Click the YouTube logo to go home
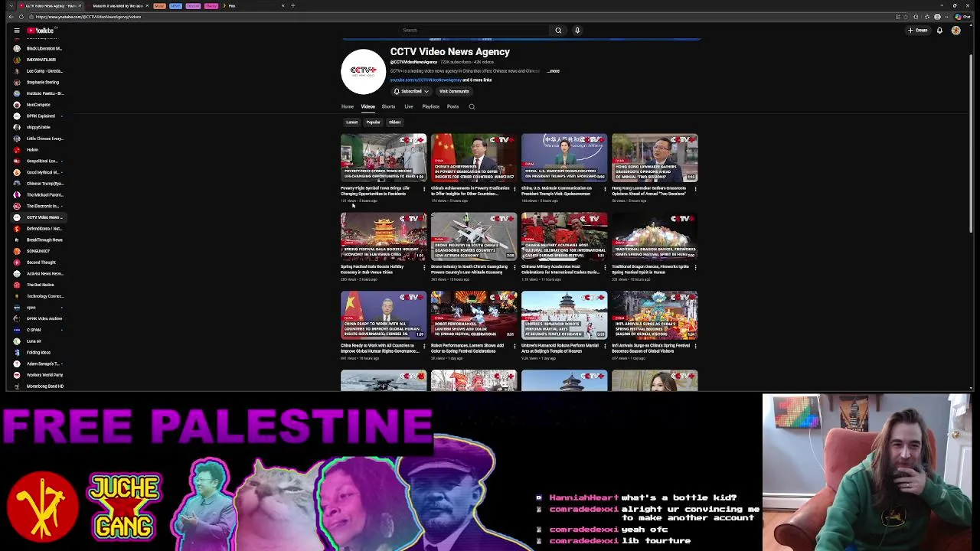980x551 pixels. [41, 31]
